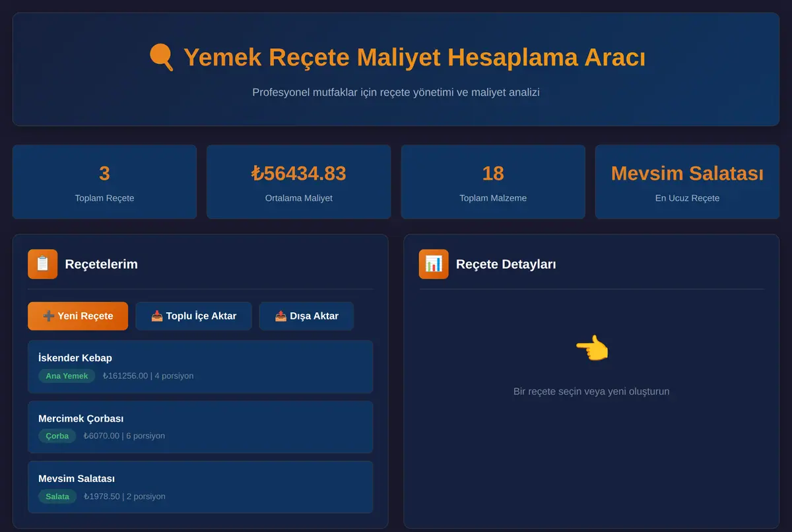This screenshot has width=792, height=532.
Task: Click the ₺161256.00 | 4 porsiyon text
Action: (x=148, y=376)
